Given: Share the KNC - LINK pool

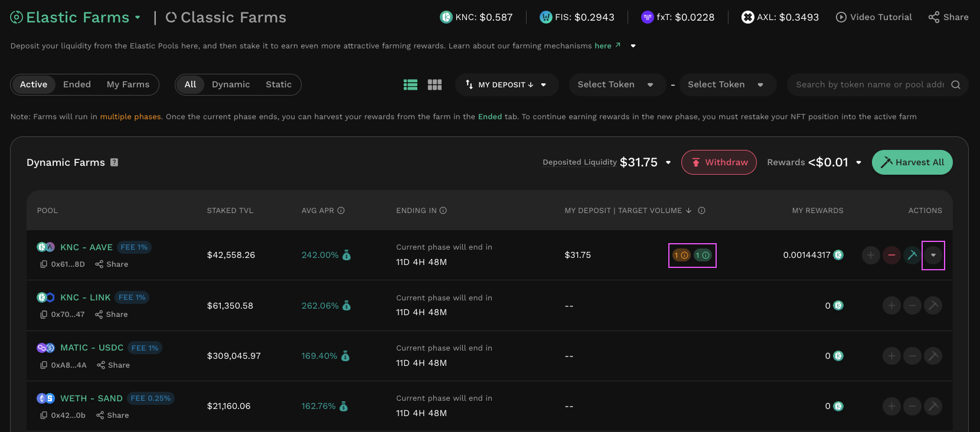Looking at the screenshot, I should [111, 315].
